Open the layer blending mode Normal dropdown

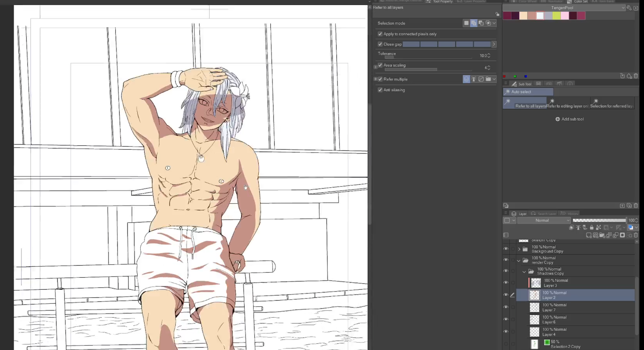(544, 221)
